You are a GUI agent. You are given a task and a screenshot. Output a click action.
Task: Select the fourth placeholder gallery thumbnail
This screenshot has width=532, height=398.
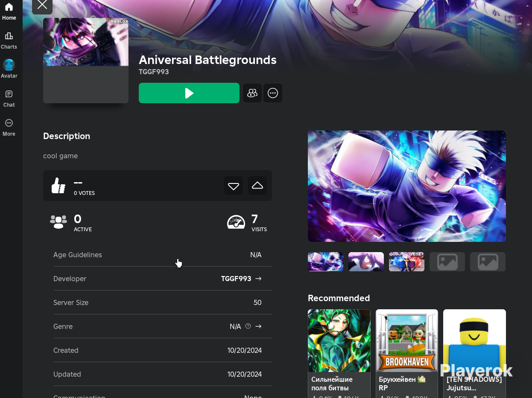447,261
